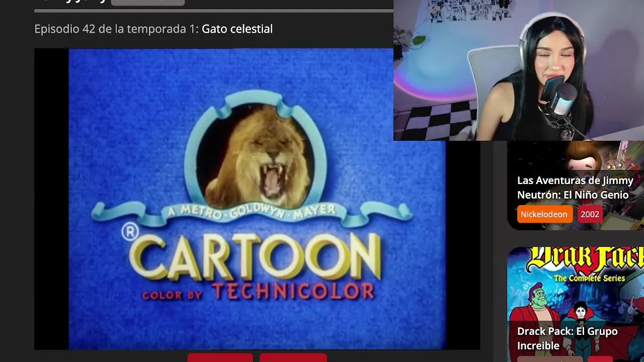
Task: Click the cartoon video player
Action: click(257, 199)
